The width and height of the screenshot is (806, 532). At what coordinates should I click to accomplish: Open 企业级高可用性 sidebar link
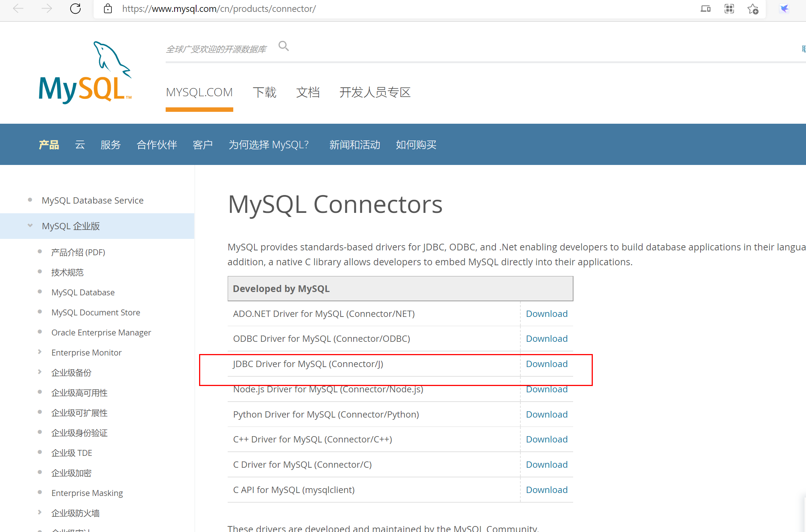79,393
